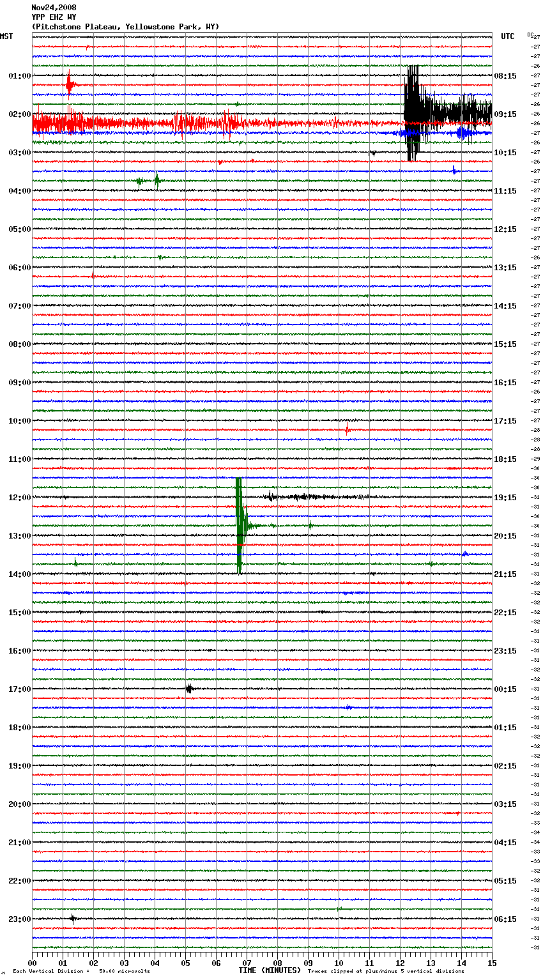543x980 pixels.
Task: Click the 16:00 MST row label
Action: coord(19,651)
